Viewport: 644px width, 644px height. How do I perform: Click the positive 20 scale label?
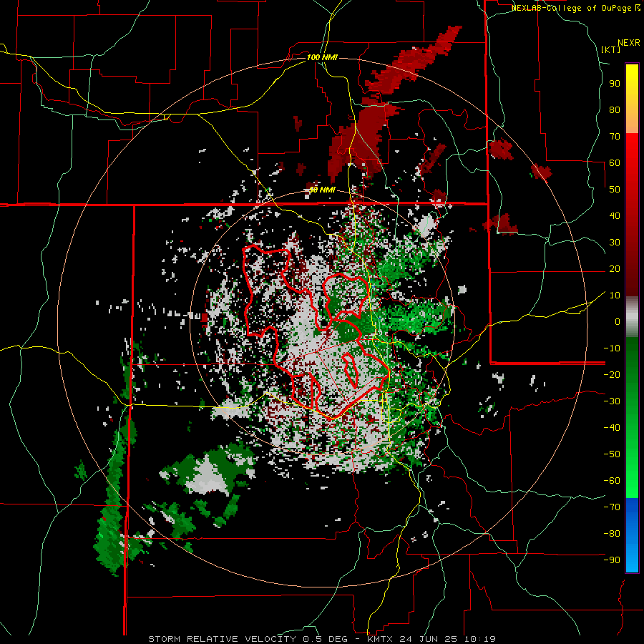click(x=615, y=269)
